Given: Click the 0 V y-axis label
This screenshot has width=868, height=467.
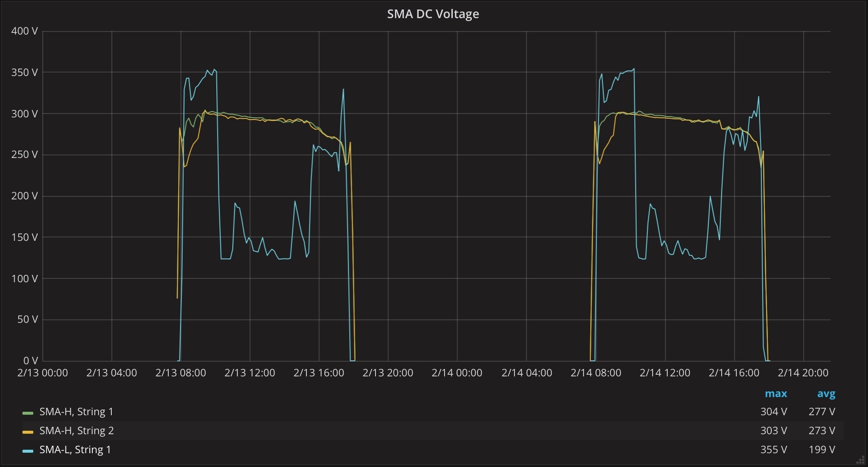Looking at the screenshot, I should click(30, 361).
